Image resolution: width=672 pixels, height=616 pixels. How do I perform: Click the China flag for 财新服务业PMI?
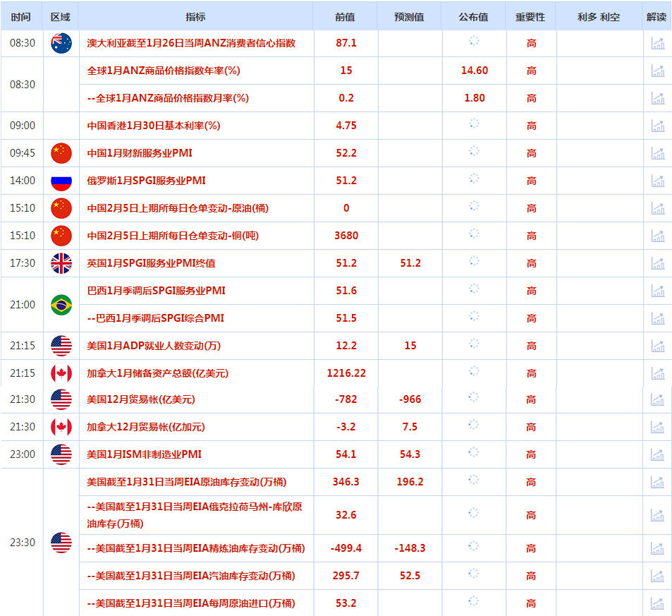pos(61,153)
